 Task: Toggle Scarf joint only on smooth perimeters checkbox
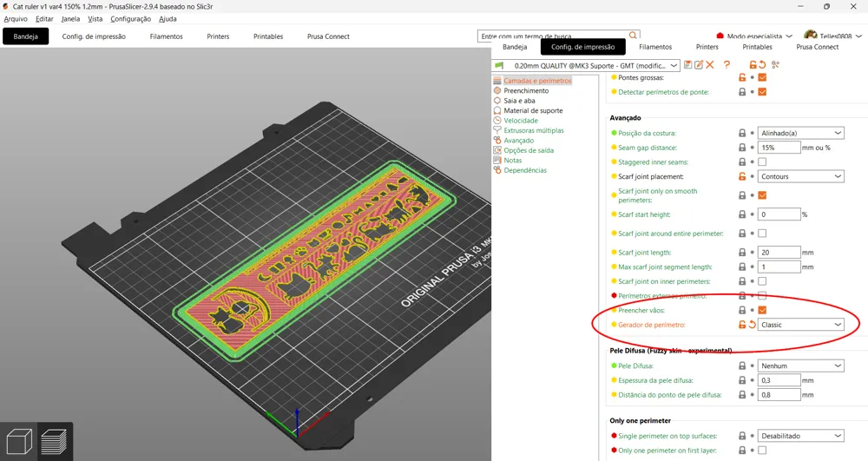coord(762,195)
